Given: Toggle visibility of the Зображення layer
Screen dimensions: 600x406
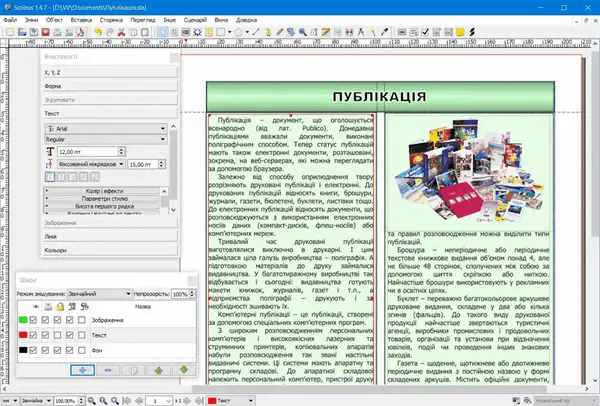Looking at the screenshot, I should (x=34, y=320).
